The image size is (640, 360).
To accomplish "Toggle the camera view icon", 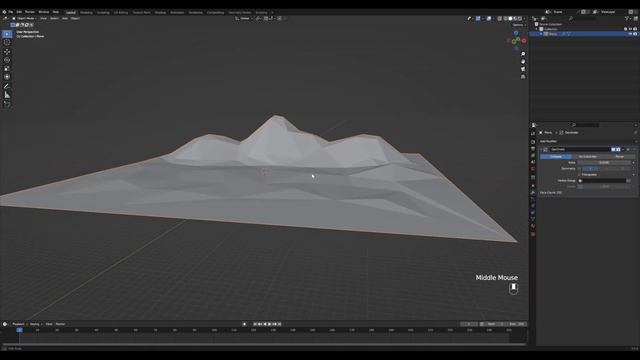I will click(523, 69).
